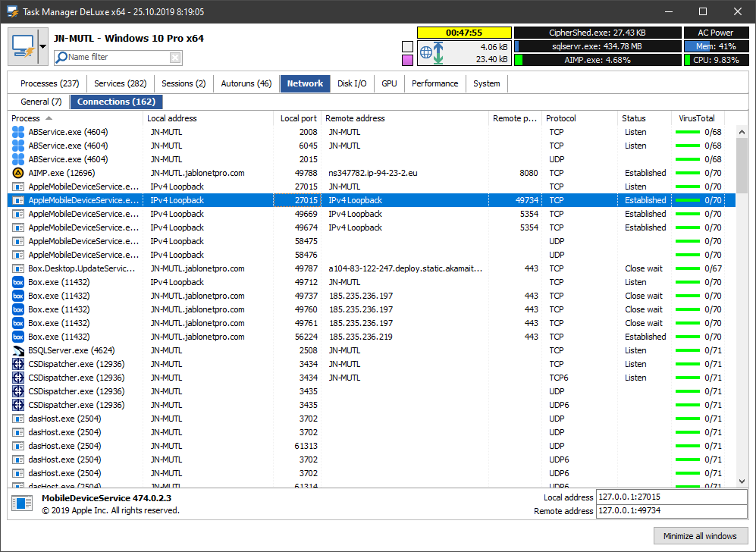The height and width of the screenshot is (552, 756).
Task: Switch to the General (7) subtab
Action: pyautogui.click(x=41, y=102)
